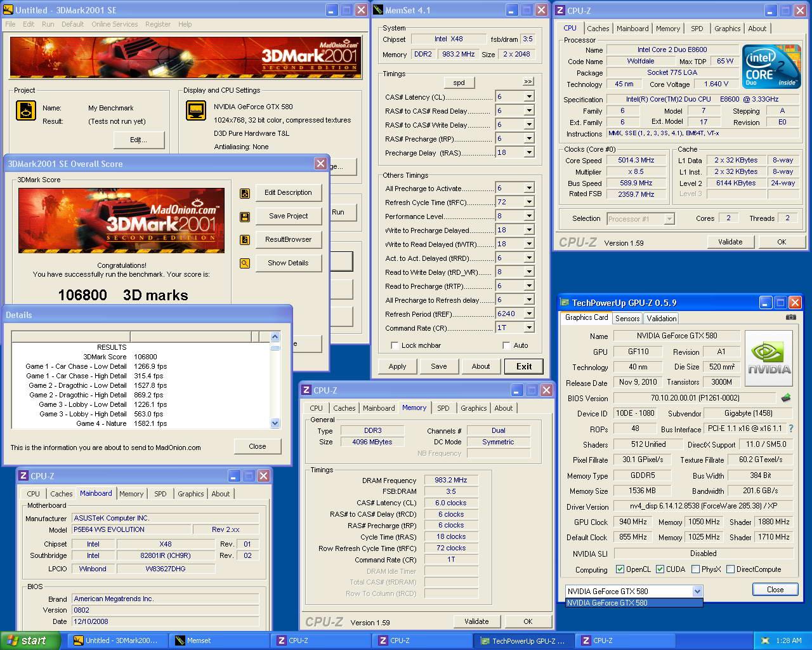The height and width of the screenshot is (650, 812).
Task: Click Apply button in MemSet
Action: pyautogui.click(x=397, y=366)
